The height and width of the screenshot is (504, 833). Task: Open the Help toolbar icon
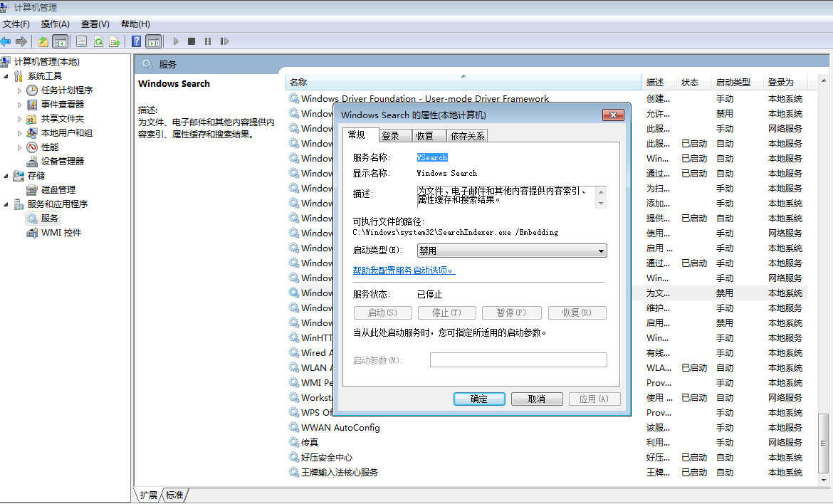[137, 41]
